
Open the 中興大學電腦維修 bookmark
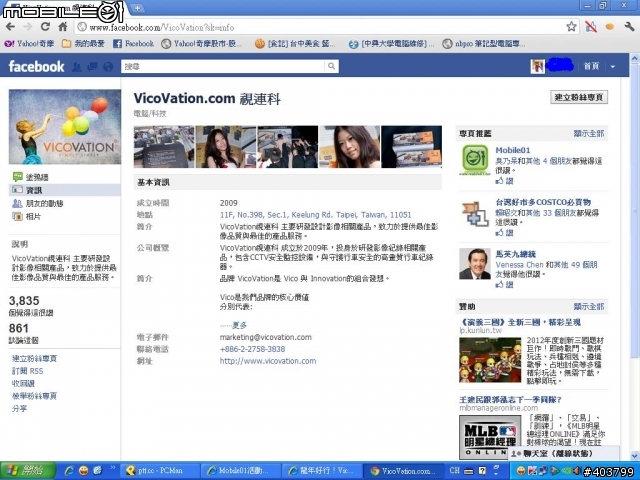[x=391, y=43]
